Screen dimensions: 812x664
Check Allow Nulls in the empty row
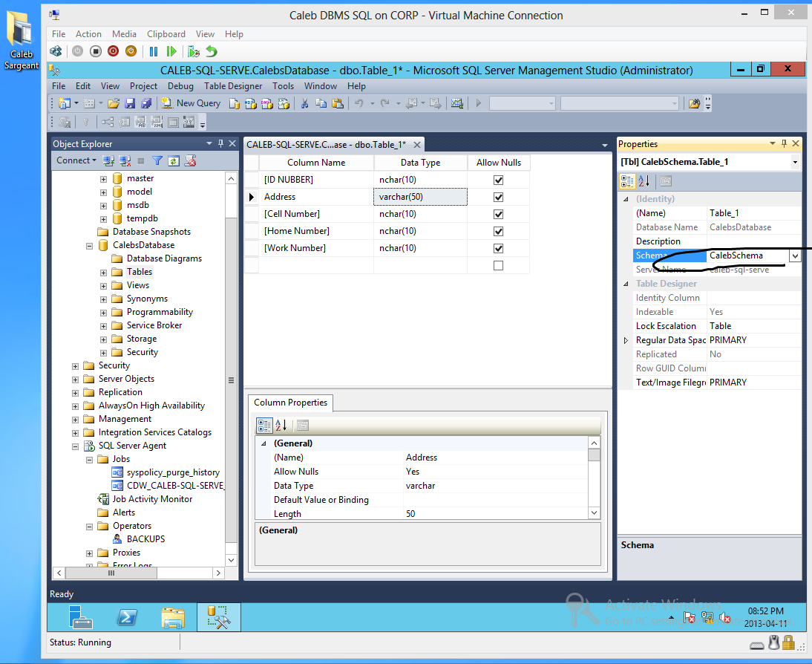point(498,265)
